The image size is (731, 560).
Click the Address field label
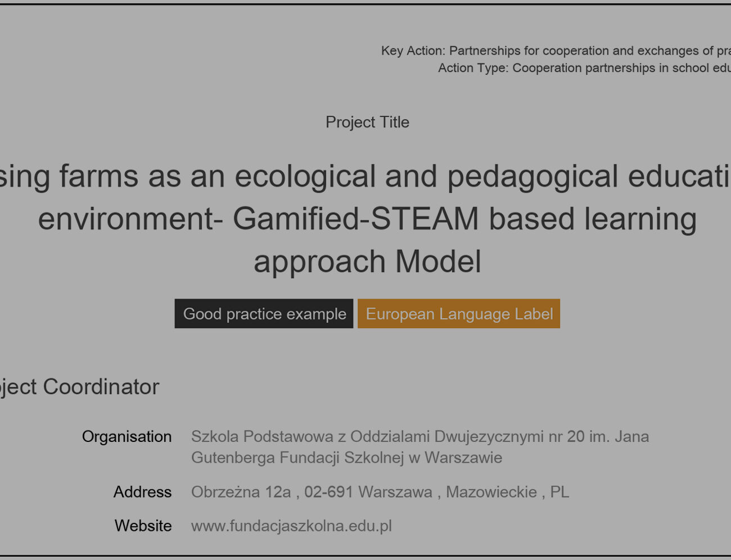(142, 492)
